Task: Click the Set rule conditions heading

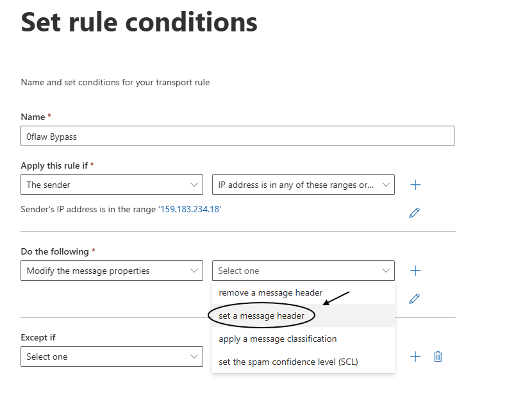Action: tap(138, 22)
